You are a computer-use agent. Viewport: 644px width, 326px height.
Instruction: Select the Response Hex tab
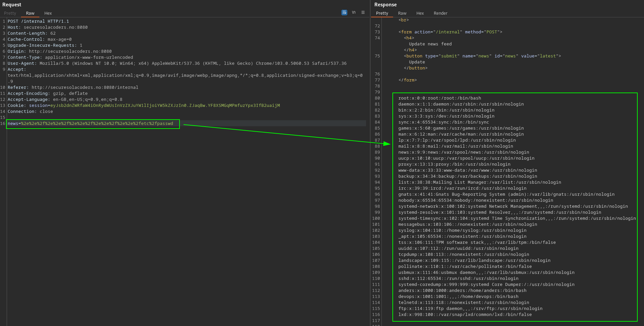point(420,13)
